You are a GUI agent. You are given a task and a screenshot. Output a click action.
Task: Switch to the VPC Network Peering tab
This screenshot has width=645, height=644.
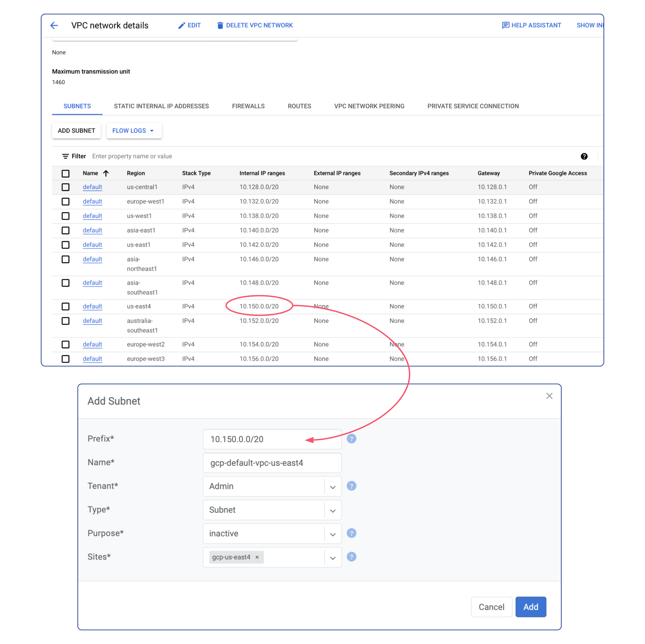[x=369, y=106]
